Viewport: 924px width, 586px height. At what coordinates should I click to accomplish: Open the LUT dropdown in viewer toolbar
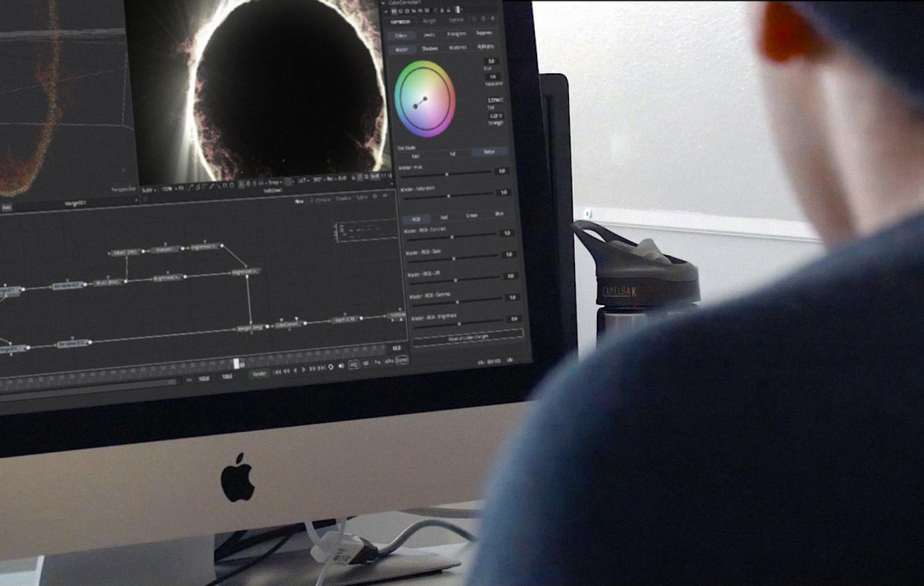pyautogui.click(x=304, y=181)
